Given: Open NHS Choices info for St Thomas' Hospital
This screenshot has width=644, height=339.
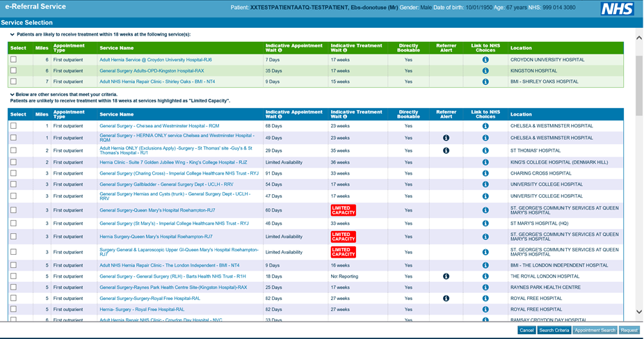Looking at the screenshot, I should (485, 150).
